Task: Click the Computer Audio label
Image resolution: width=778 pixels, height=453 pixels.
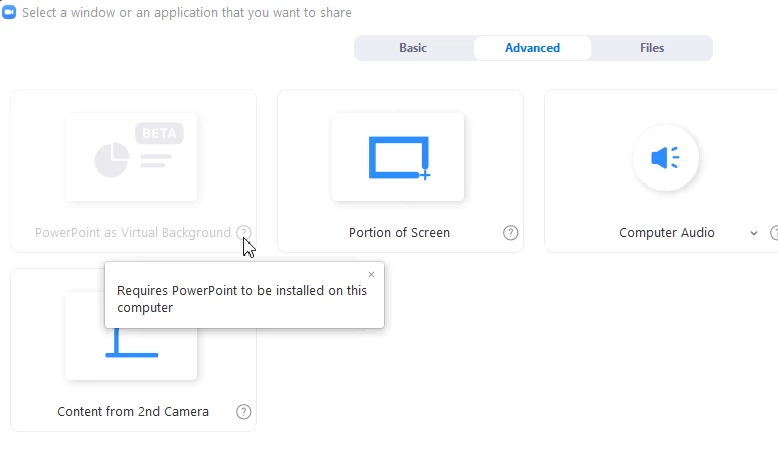Action: click(666, 233)
